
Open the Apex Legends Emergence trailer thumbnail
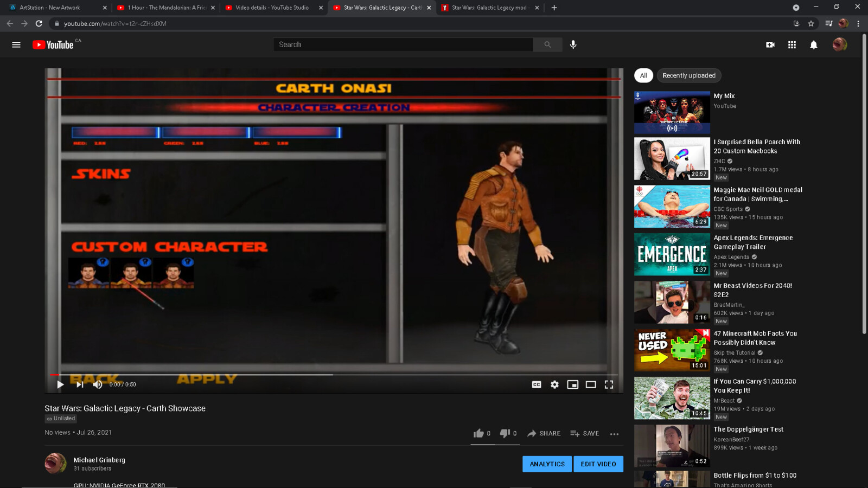pos(672,254)
